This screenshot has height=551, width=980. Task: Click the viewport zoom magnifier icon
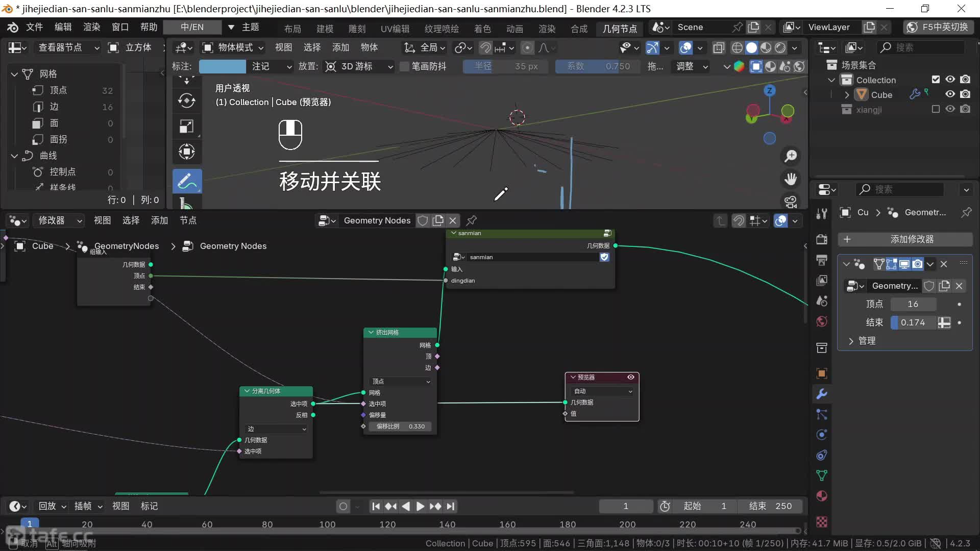point(791,156)
